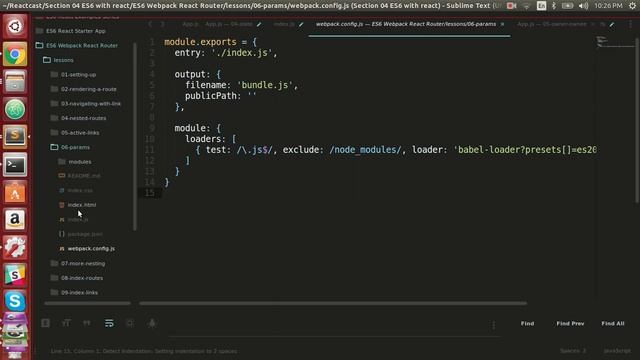Go to the previous tab with the left arrow
Image resolution: width=640 pixels, height=360 pixels.
150,24
